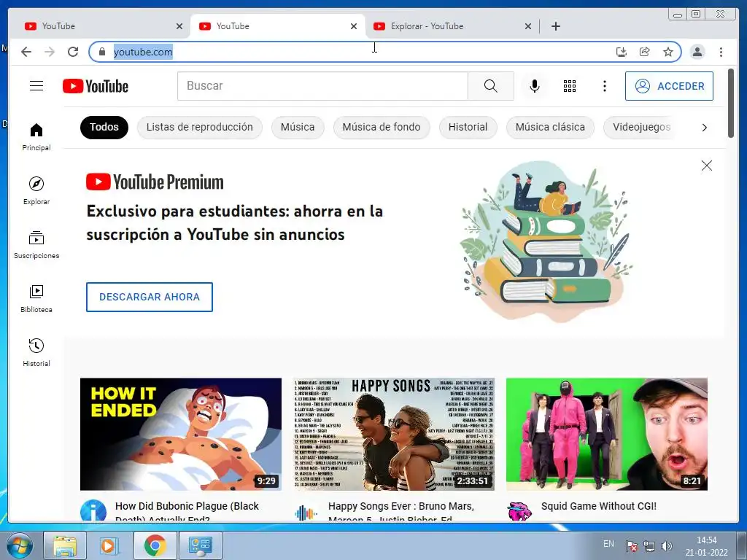Click the DESCARGAR AHORA button
Image resolution: width=747 pixels, height=560 pixels.
click(149, 297)
